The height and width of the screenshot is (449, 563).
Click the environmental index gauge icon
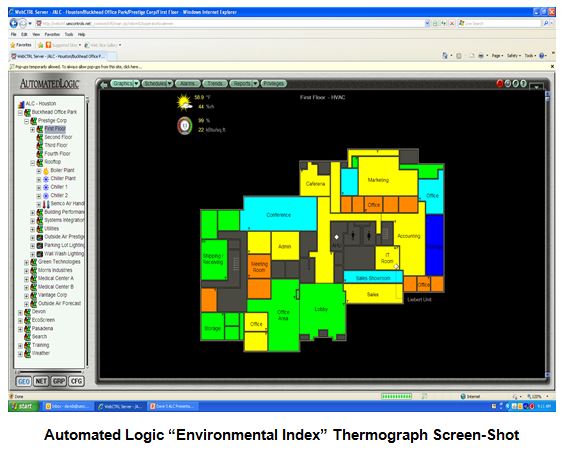[x=185, y=126]
